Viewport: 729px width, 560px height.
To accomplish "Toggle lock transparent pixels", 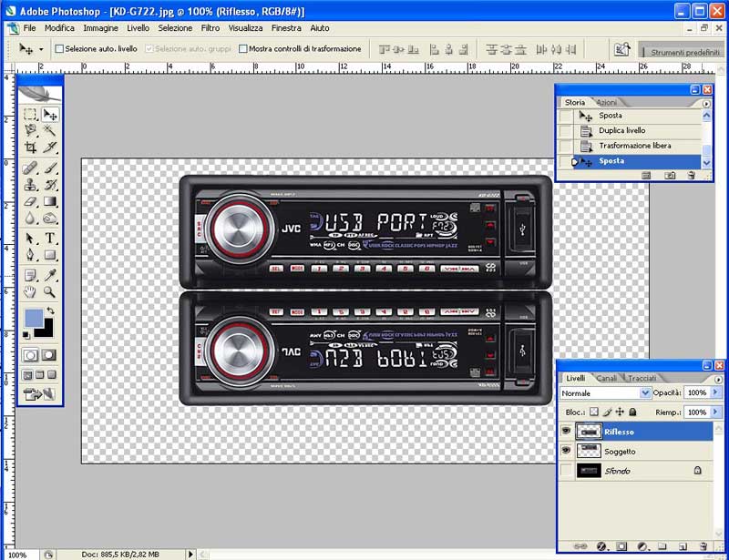I will [x=594, y=412].
